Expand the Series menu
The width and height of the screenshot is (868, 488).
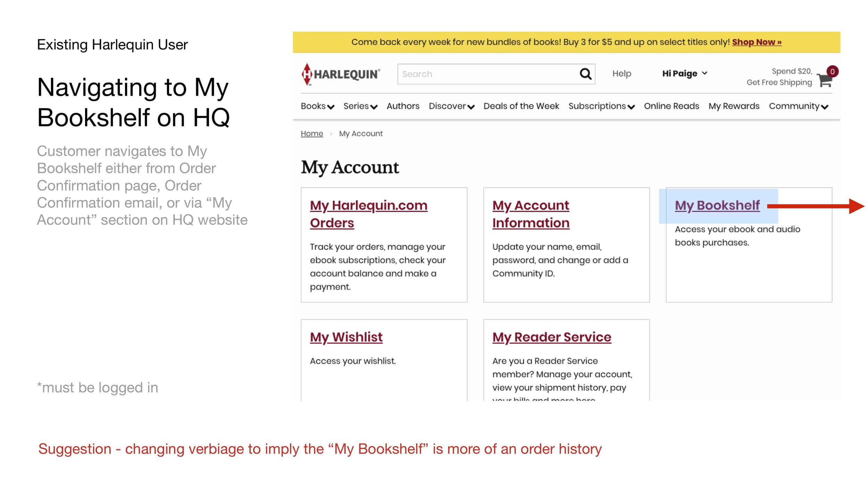tap(360, 106)
